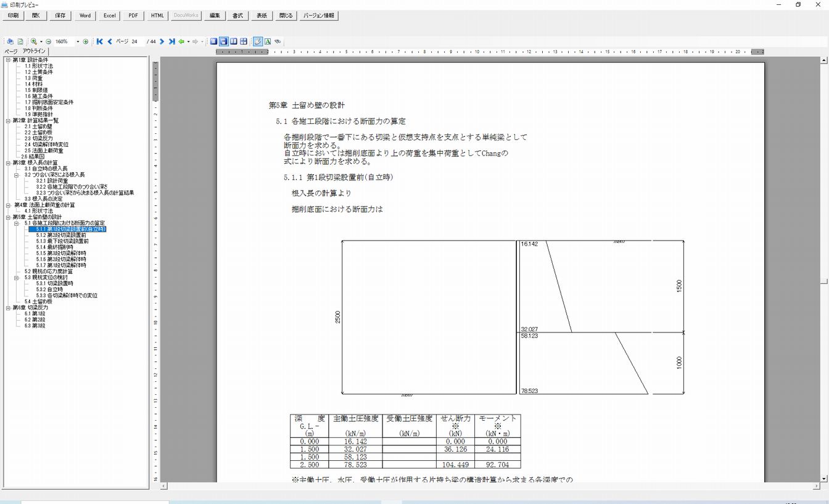Switch to multiple pages thumbnail view
The width and height of the screenshot is (829, 504).
tap(244, 41)
